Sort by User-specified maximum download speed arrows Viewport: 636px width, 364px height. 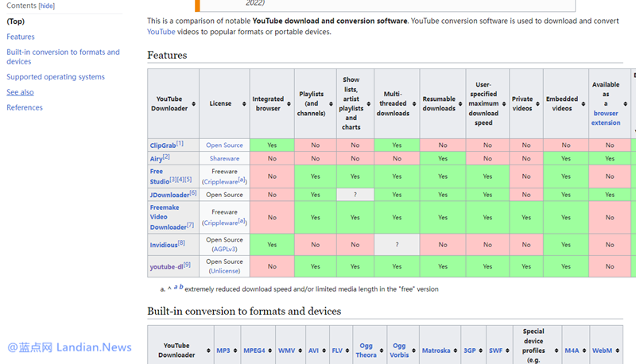point(504,104)
